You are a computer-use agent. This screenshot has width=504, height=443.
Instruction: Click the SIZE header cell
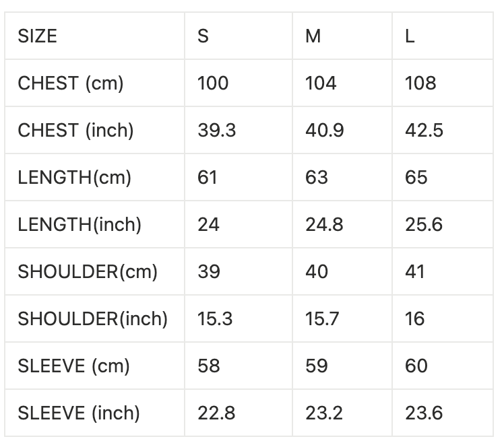[x=38, y=36]
